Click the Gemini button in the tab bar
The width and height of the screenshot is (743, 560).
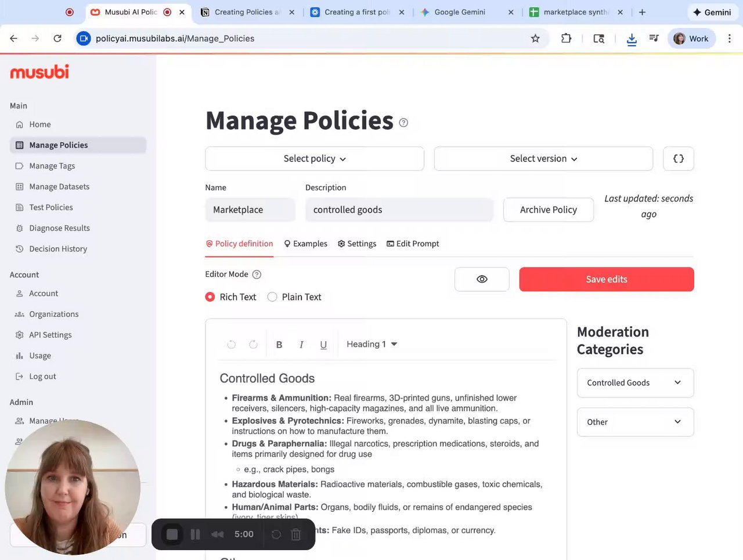point(712,12)
